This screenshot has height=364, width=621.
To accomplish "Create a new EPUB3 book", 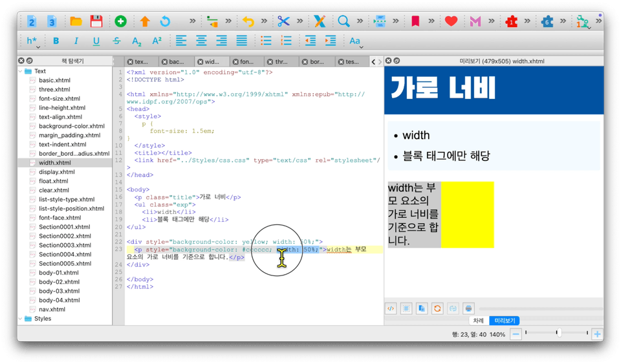I will 52,21.
